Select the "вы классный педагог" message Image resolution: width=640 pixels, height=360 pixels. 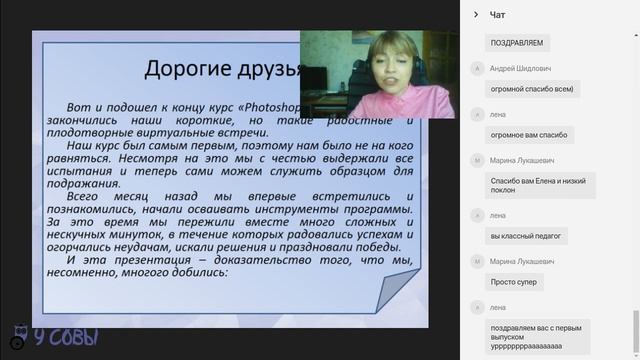[526, 236]
